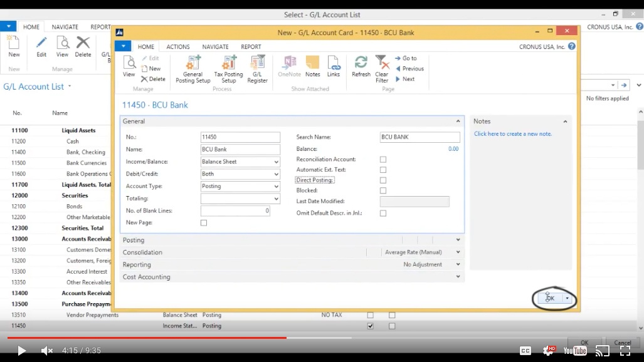Click the Name field containing BCU Bank

(x=240, y=150)
